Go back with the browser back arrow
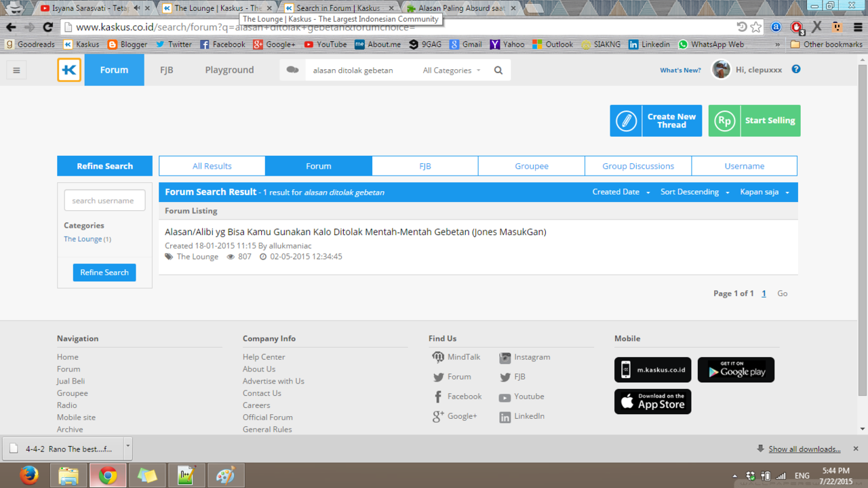The image size is (868, 488). pyautogui.click(x=11, y=27)
